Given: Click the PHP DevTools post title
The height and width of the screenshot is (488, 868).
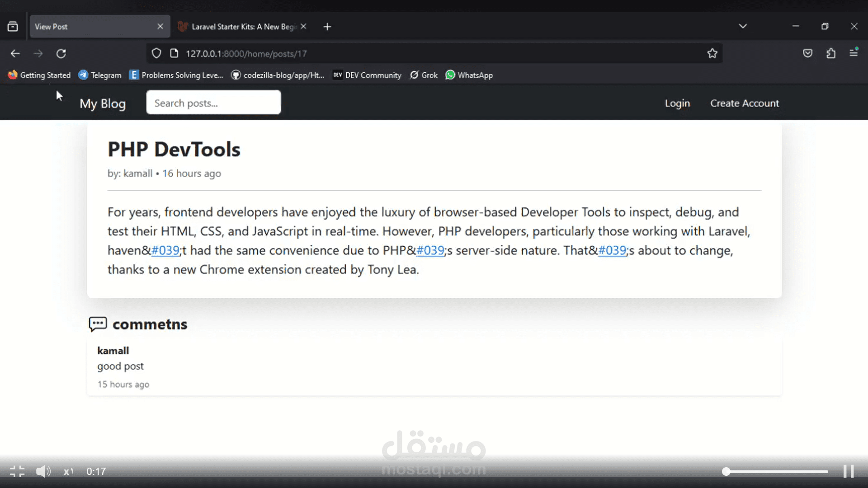Looking at the screenshot, I should click(174, 150).
